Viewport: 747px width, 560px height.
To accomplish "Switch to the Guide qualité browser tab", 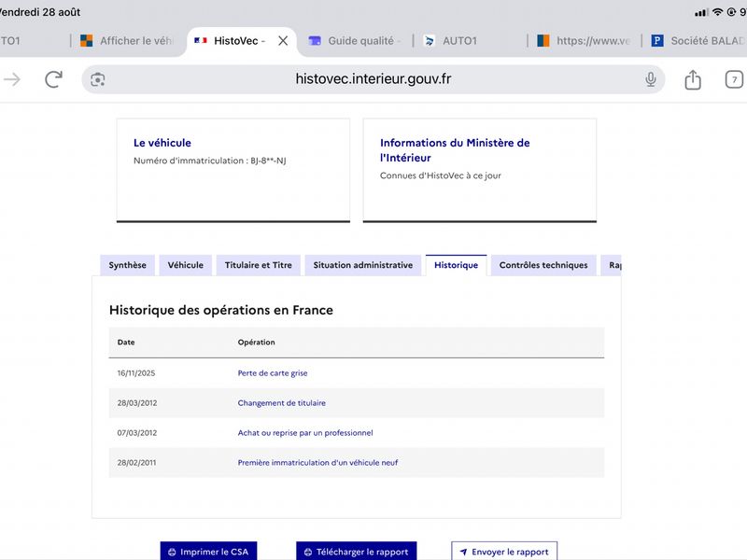I will [355, 41].
